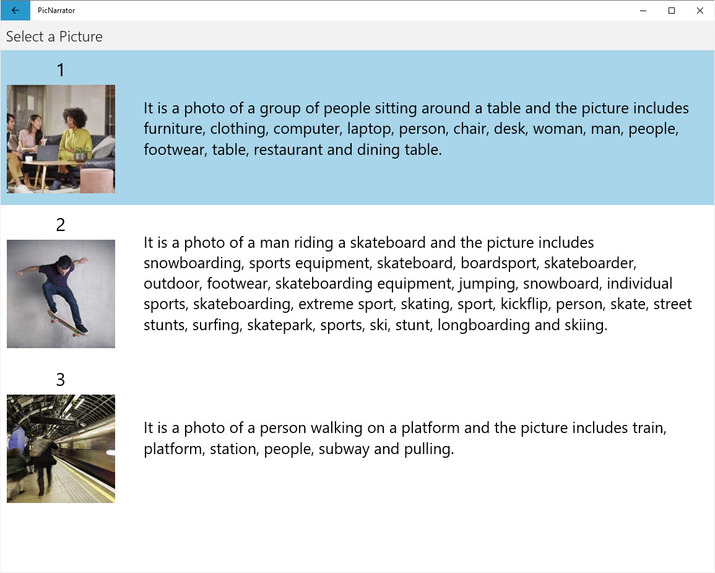
Task: Click the PicNarrator window title
Action: pos(56,10)
